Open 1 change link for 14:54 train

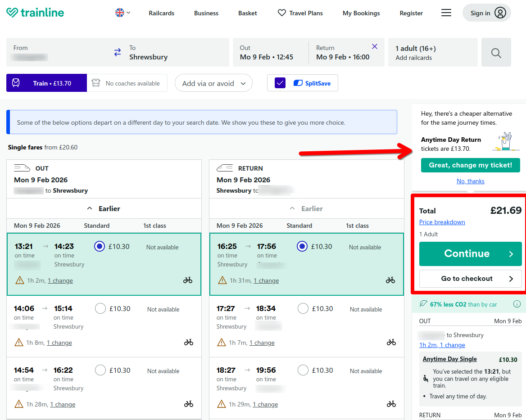tap(63, 404)
